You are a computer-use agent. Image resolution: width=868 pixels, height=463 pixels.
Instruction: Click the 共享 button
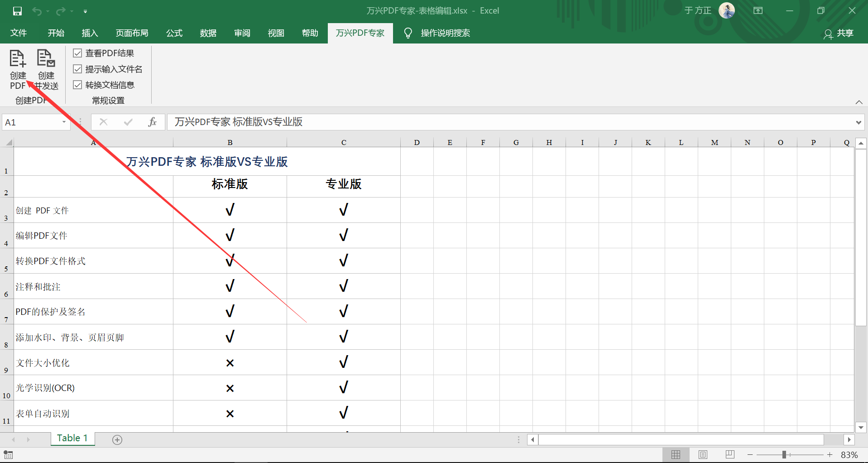[844, 34]
